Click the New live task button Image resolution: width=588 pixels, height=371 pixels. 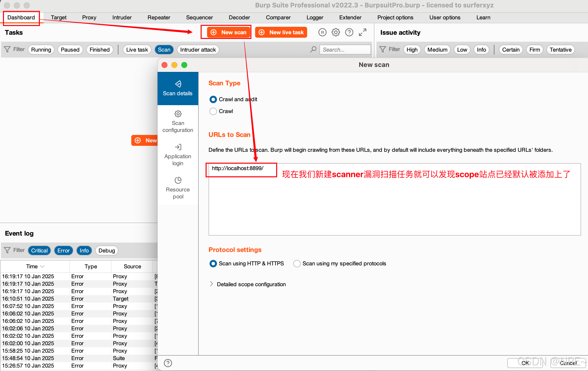pyautogui.click(x=281, y=32)
